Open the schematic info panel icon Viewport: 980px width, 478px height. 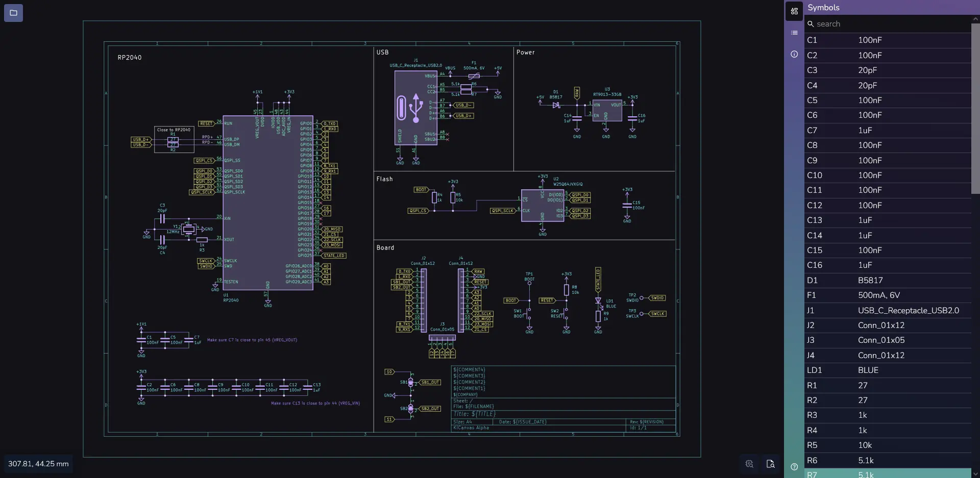click(794, 54)
